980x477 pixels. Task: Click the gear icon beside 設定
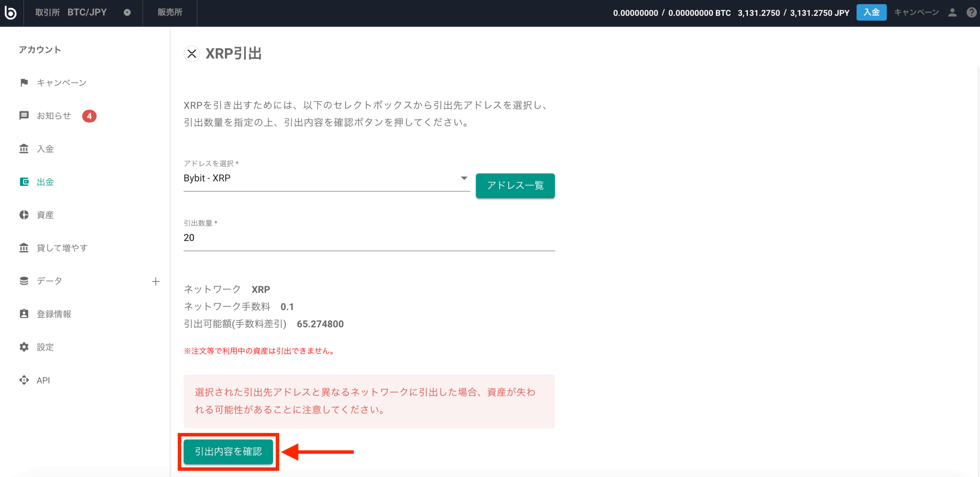[24, 347]
